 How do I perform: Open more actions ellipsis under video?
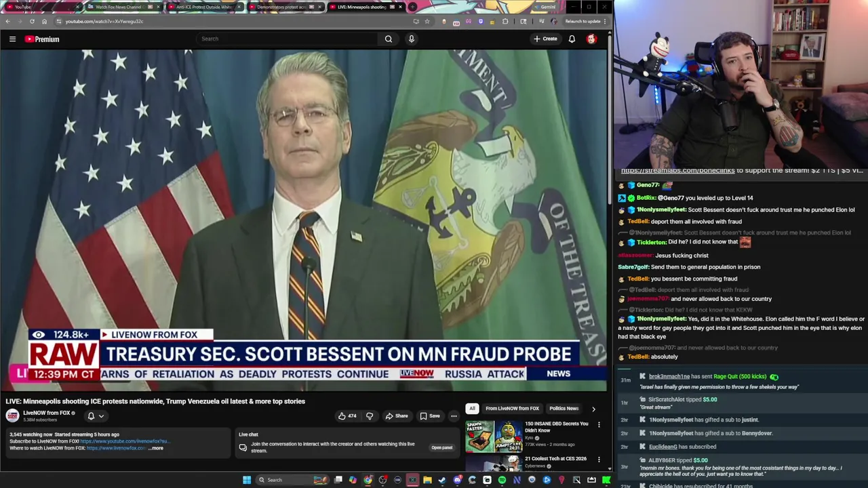pyautogui.click(x=454, y=416)
